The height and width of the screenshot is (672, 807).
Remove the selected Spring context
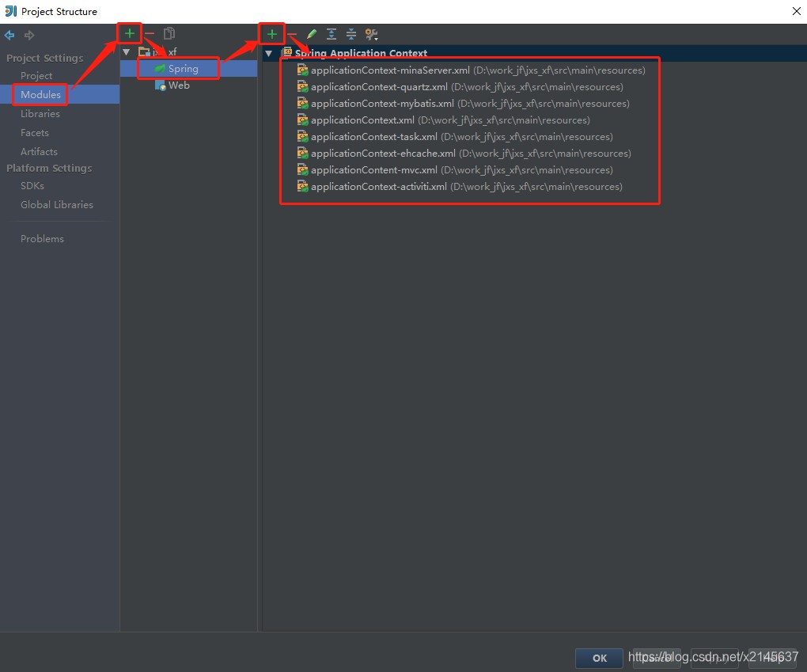[292, 34]
